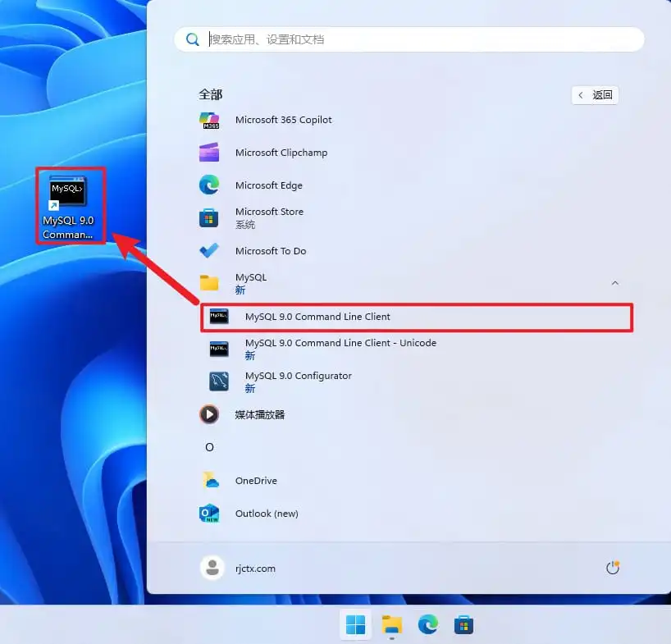This screenshot has height=644, width=671.
Task: Launch Microsoft Clipchamp via its icon
Action: pyautogui.click(x=209, y=153)
